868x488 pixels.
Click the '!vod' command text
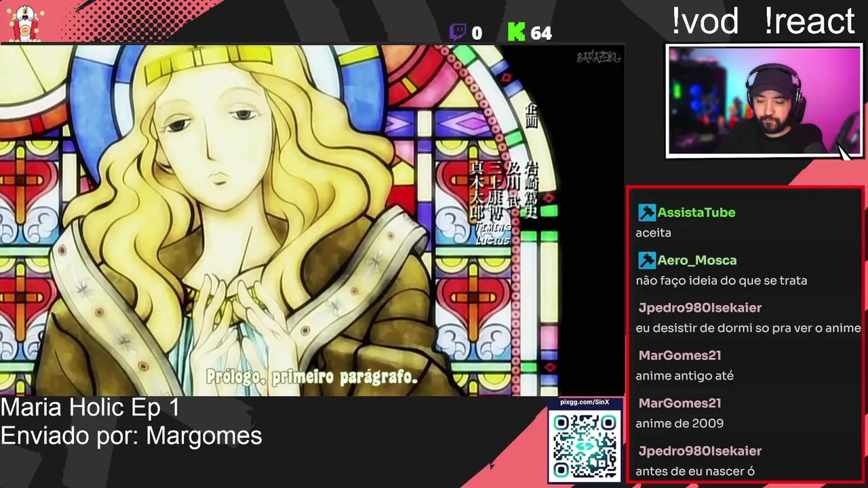tap(705, 21)
